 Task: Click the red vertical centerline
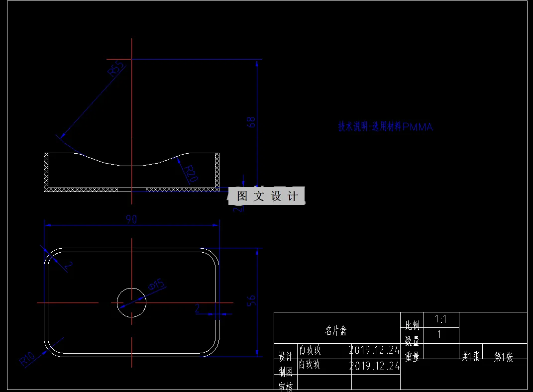pos(131,99)
